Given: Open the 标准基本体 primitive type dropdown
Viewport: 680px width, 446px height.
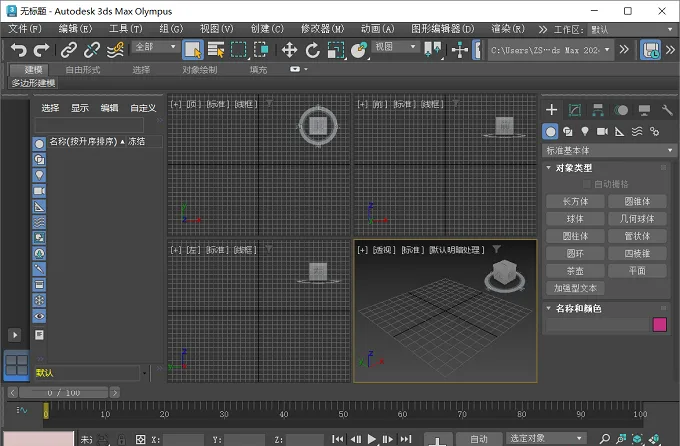Looking at the screenshot, I should pyautogui.click(x=609, y=151).
